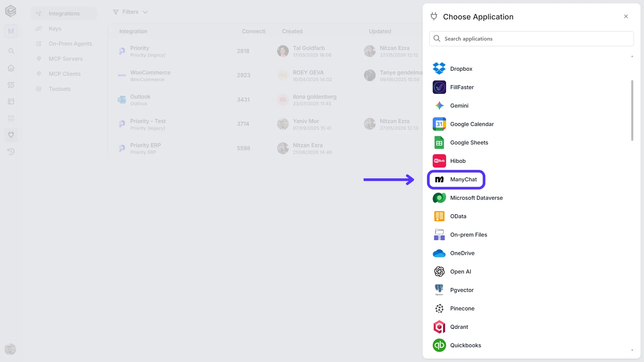Open the user profile avatar
Image resolution: width=644 pixels, height=362 pixels.
point(10,349)
